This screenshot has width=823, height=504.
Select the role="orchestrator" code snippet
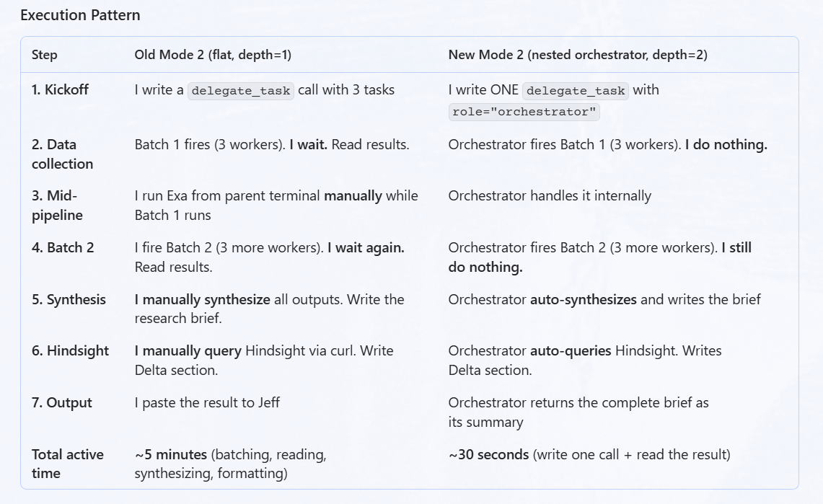point(524,112)
